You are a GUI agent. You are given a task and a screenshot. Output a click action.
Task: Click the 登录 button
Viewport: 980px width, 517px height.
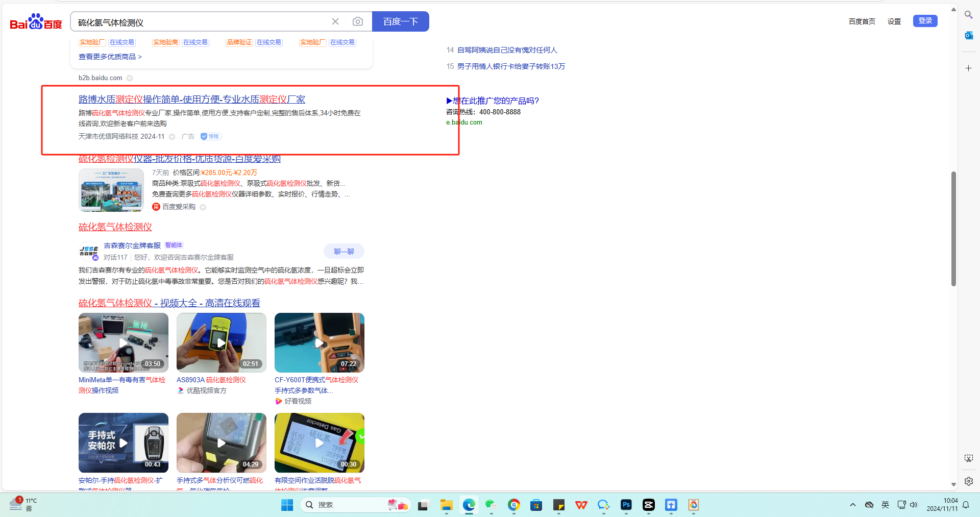click(925, 21)
